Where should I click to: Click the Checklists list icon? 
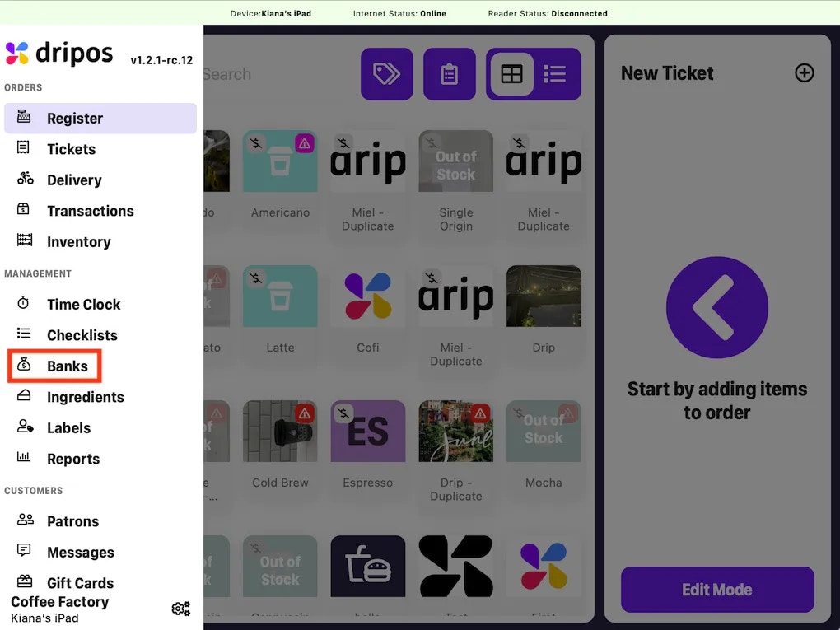tap(24, 334)
